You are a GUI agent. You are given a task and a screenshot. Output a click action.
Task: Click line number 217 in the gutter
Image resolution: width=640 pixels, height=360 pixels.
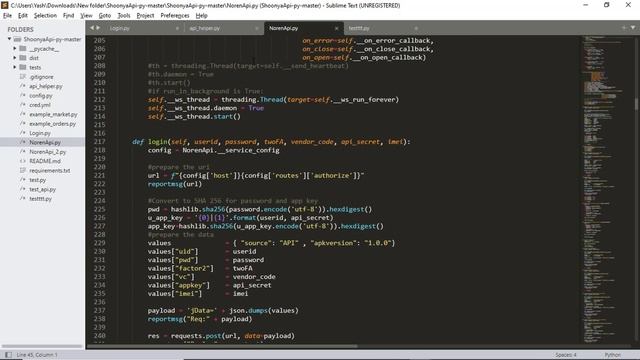99,142
